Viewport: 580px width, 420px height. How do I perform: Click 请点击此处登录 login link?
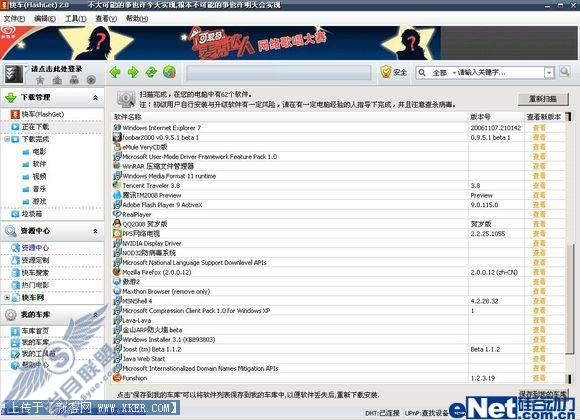57,69
